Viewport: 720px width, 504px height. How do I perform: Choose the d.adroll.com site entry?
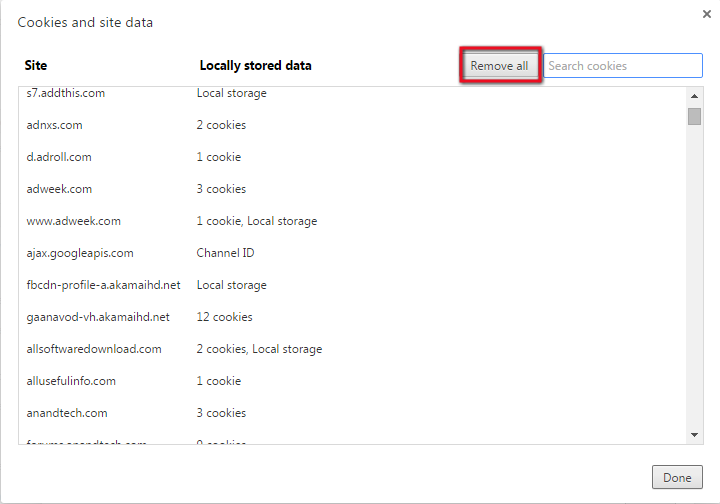click(x=59, y=157)
